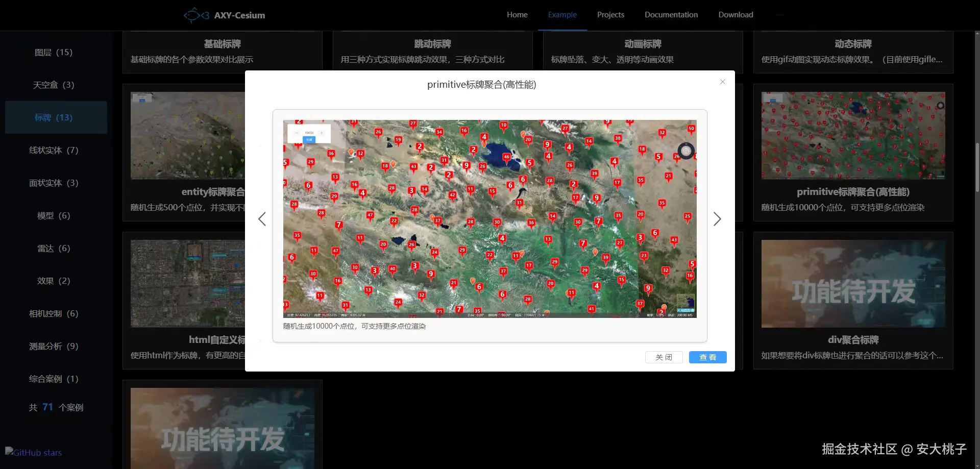Select 图层 (15) category in sidebar
Image resolution: width=980 pixels, height=469 pixels.
click(x=54, y=52)
